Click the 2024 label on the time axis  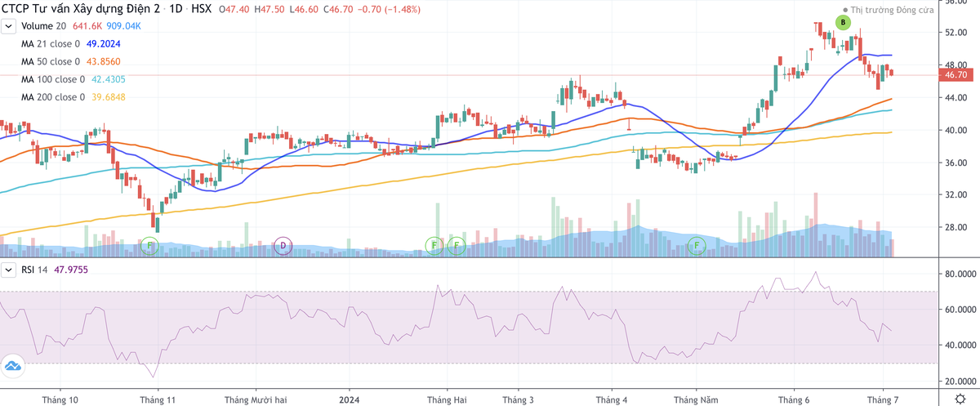tap(349, 399)
